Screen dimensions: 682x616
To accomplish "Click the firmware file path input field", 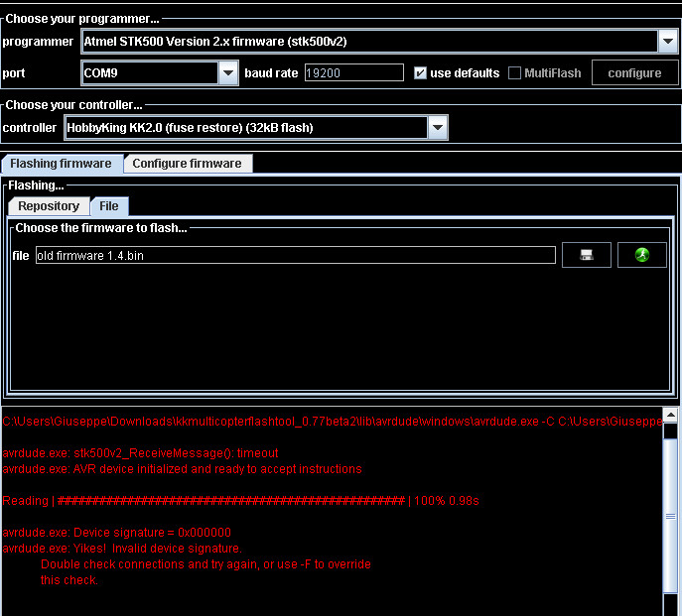I will [296, 255].
